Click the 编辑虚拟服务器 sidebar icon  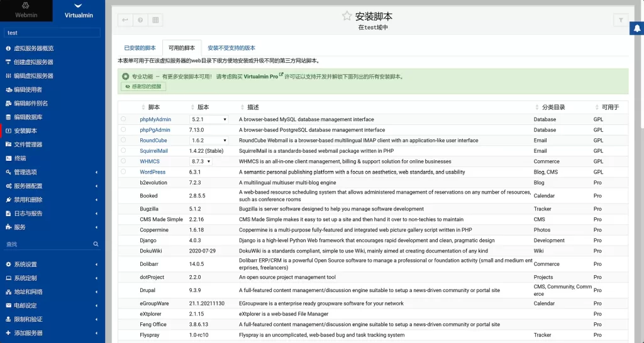pyautogui.click(x=8, y=76)
